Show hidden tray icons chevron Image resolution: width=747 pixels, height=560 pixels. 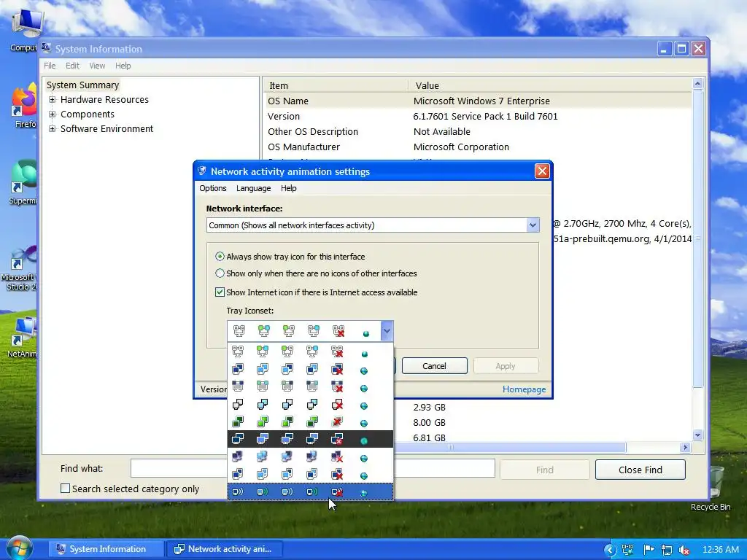pos(611,550)
